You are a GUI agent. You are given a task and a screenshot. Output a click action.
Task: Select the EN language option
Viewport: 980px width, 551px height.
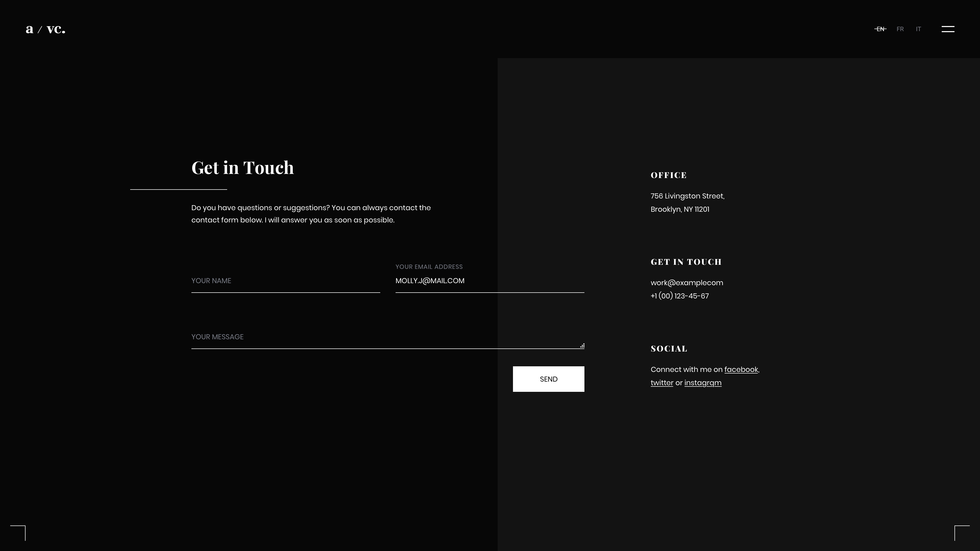[880, 29]
